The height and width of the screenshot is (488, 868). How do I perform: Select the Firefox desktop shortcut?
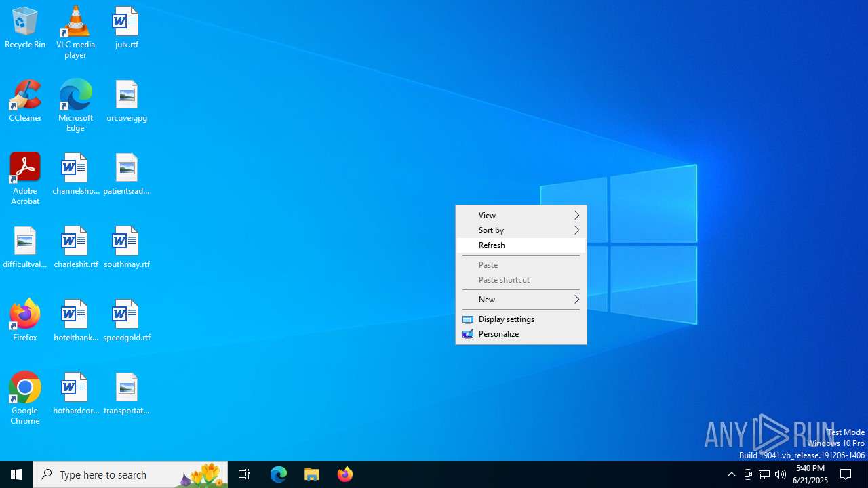pos(25,321)
